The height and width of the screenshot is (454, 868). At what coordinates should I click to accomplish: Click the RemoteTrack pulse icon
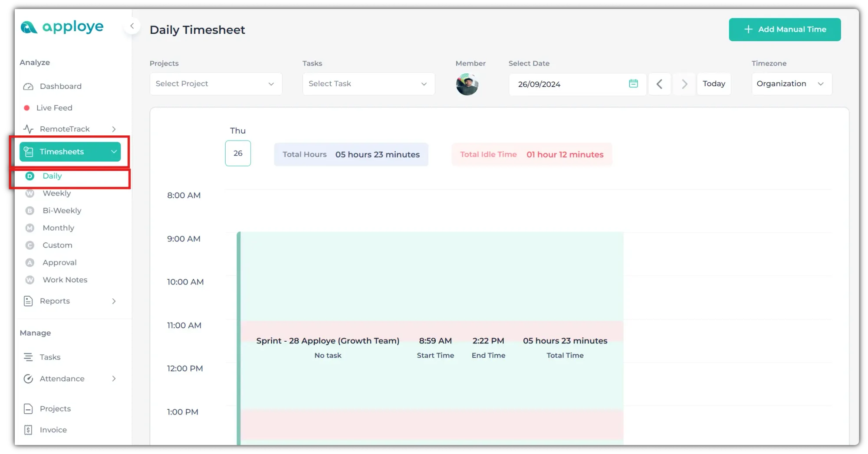pos(28,129)
